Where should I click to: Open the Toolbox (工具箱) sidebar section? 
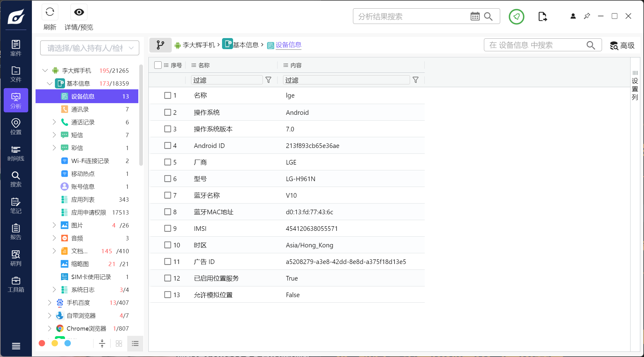[16, 285]
